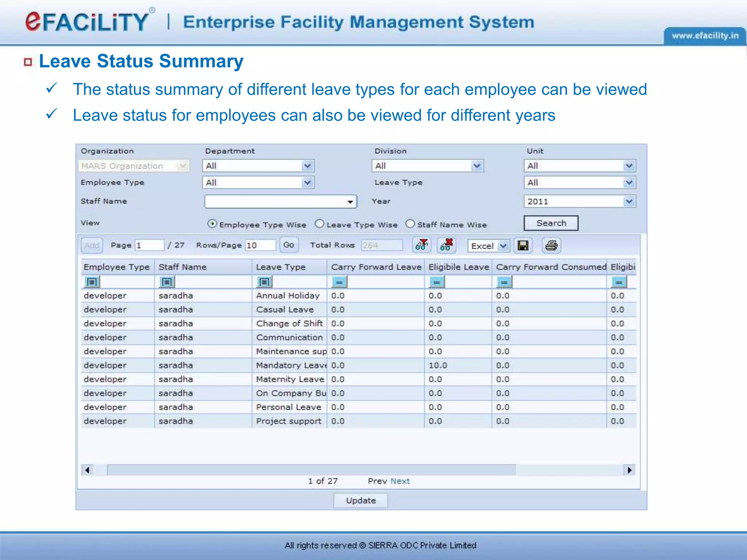Click scroll right arrow of table
The width and height of the screenshot is (747, 560).
630,470
